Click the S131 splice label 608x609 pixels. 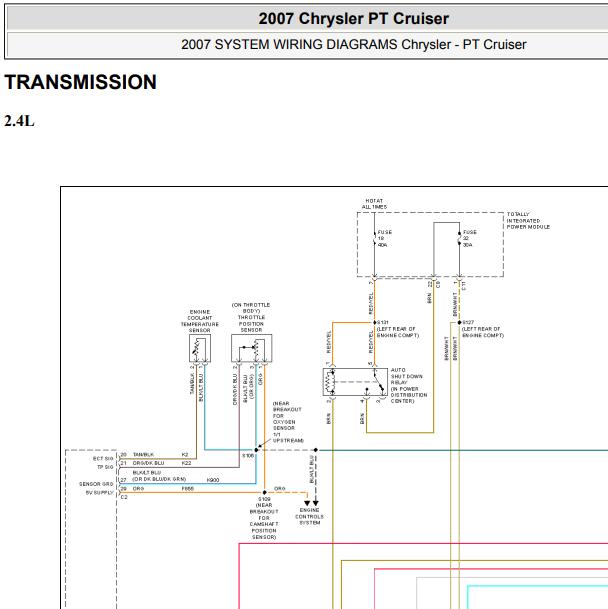383,322
